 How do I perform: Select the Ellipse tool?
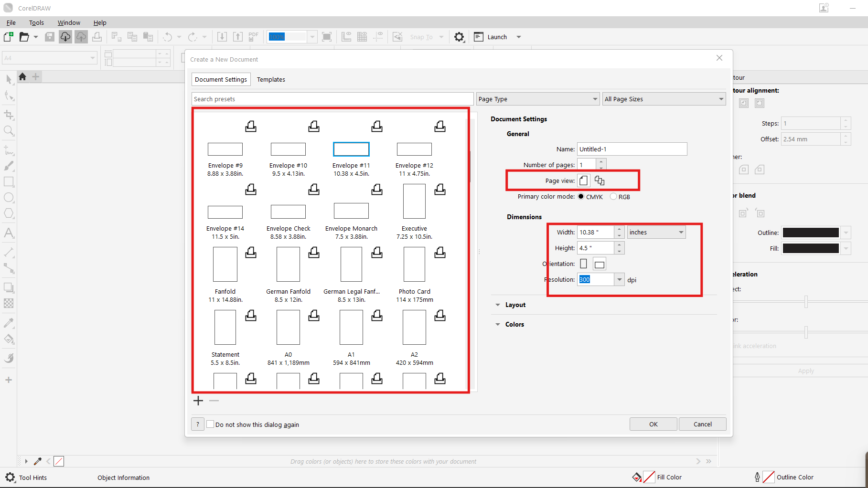tap(9, 198)
